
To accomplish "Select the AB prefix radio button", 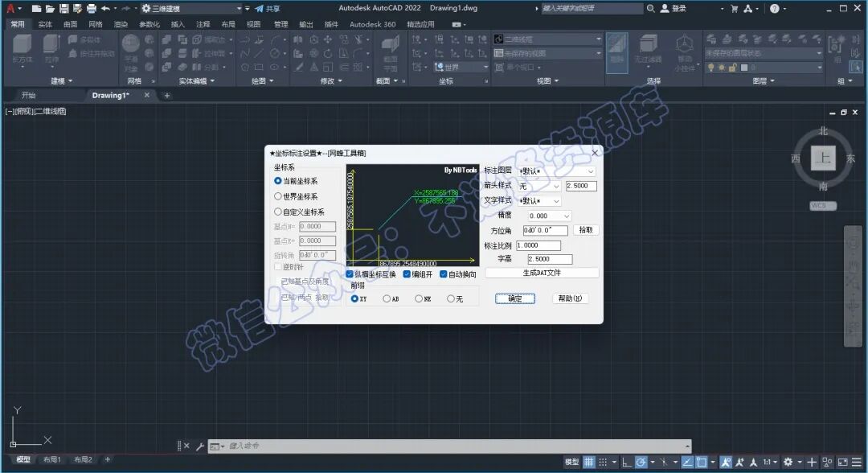I will (x=387, y=298).
